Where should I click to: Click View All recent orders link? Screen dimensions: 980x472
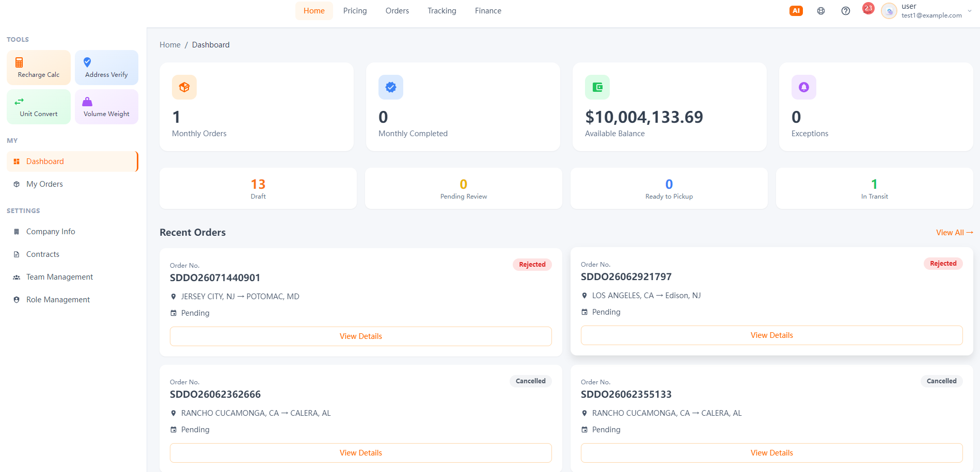click(x=954, y=233)
